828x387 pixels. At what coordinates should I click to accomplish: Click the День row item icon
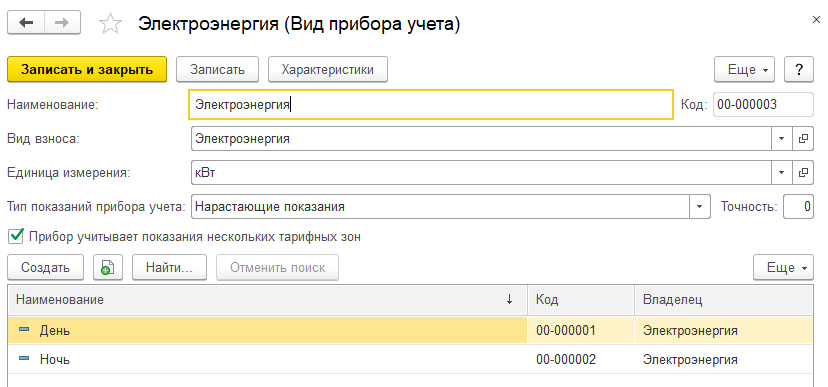click(24, 330)
